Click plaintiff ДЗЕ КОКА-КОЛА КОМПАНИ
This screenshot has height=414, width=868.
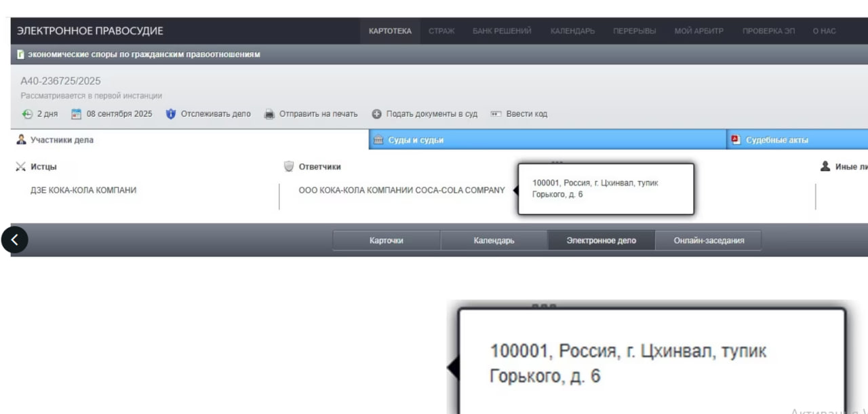coord(83,191)
